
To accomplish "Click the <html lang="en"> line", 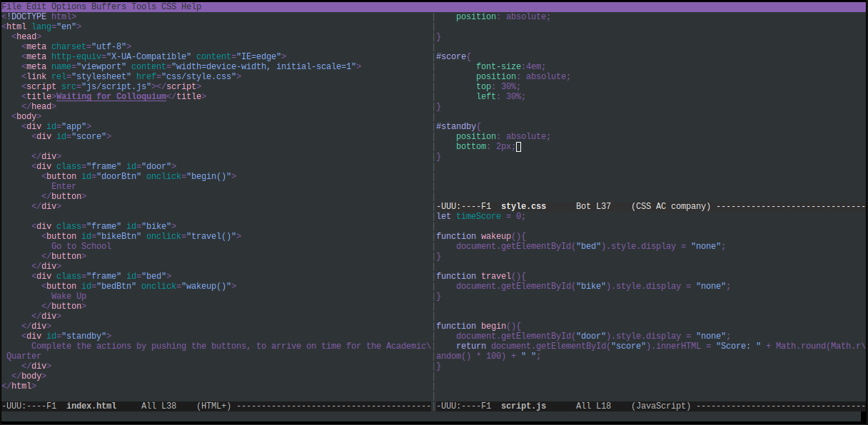I will click(x=41, y=26).
